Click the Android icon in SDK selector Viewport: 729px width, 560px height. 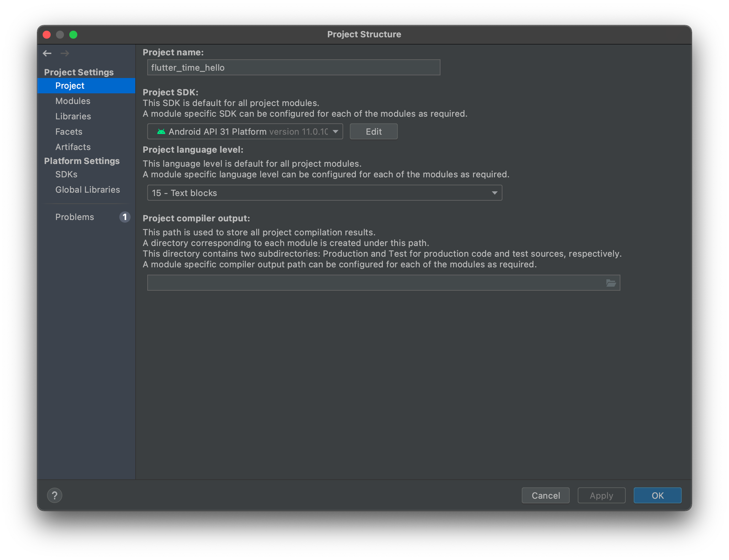[161, 132]
